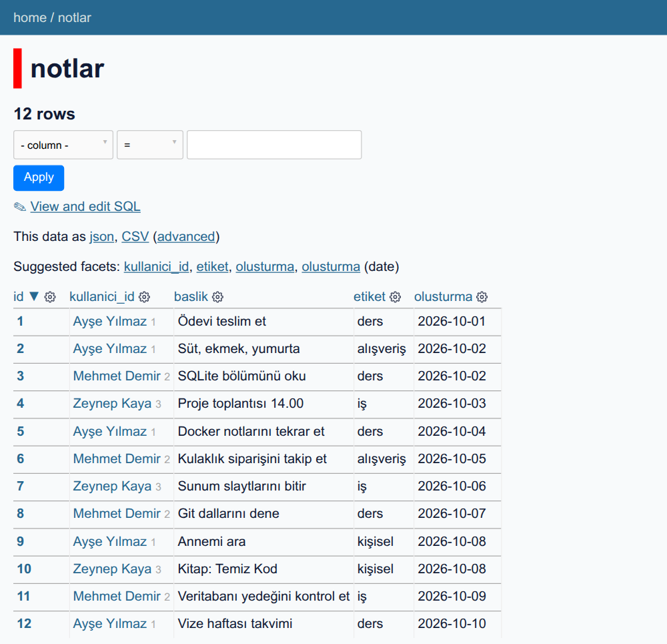Open Zeynep Kaya link in row 4

(112, 404)
